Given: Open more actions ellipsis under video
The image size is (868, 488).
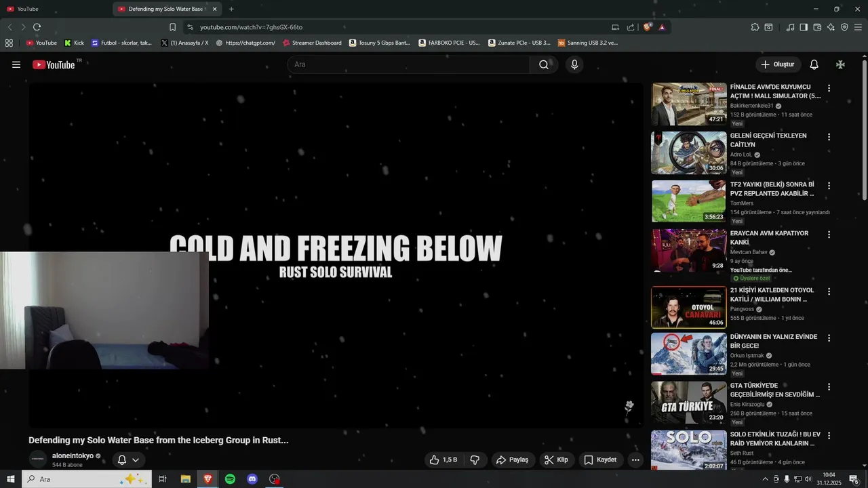Looking at the screenshot, I should click(635, 460).
